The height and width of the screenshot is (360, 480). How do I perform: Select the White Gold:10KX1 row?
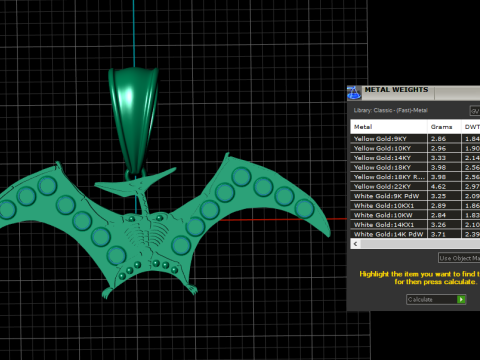pos(415,206)
